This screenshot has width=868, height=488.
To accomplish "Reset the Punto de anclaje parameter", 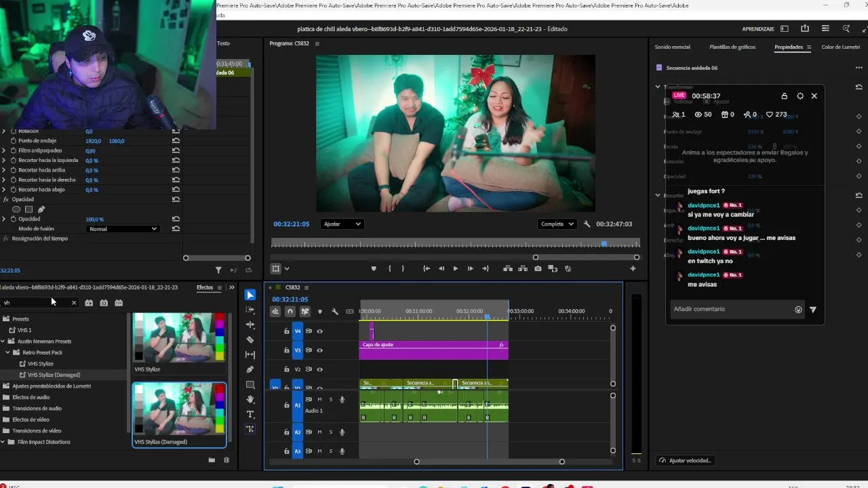I will [176, 141].
